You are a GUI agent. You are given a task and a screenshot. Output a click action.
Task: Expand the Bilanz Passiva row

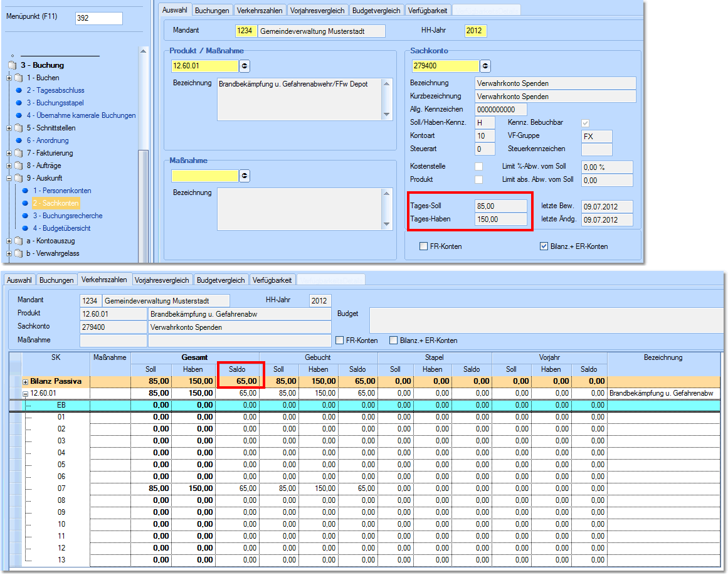pyautogui.click(x=26, y=381)
